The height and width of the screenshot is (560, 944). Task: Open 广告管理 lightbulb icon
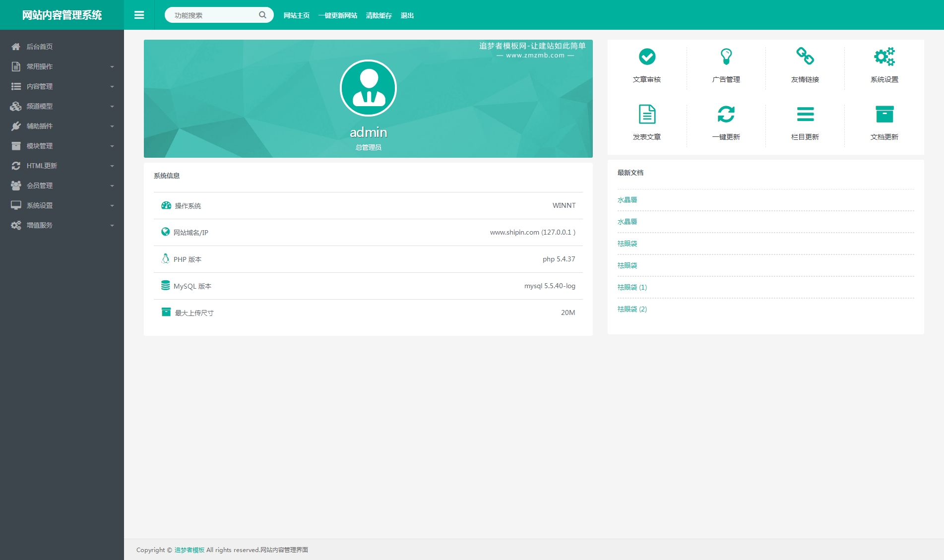(x=726, y=57)
